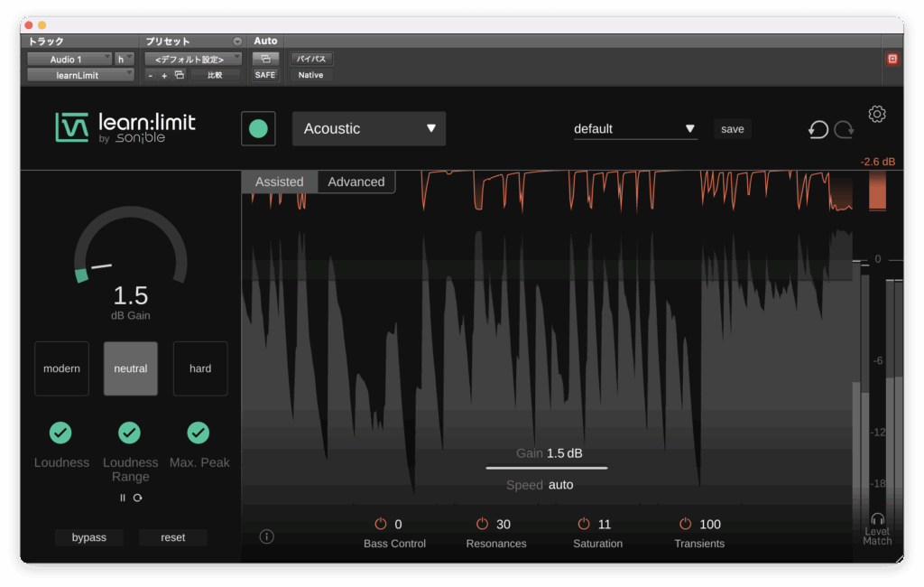This screenshot has height=587, width=924.
Task: Toggle the バイパス host bypass button
Action: [311, 59]
